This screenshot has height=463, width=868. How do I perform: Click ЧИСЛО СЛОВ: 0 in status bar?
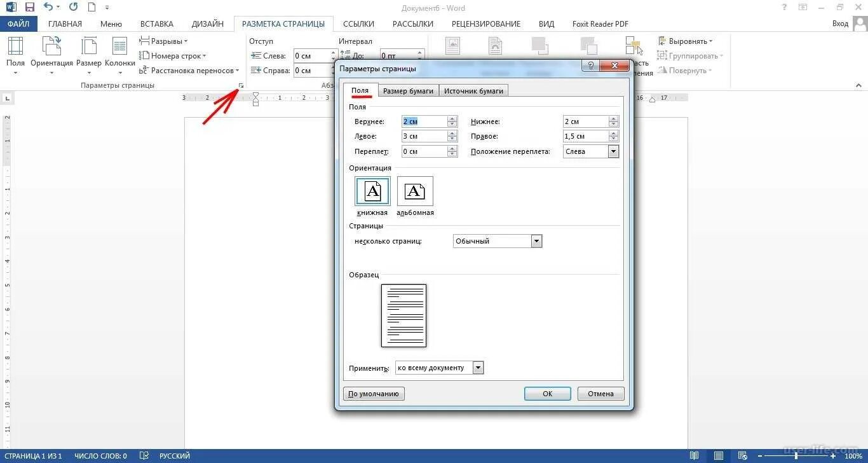click(100, 455)
